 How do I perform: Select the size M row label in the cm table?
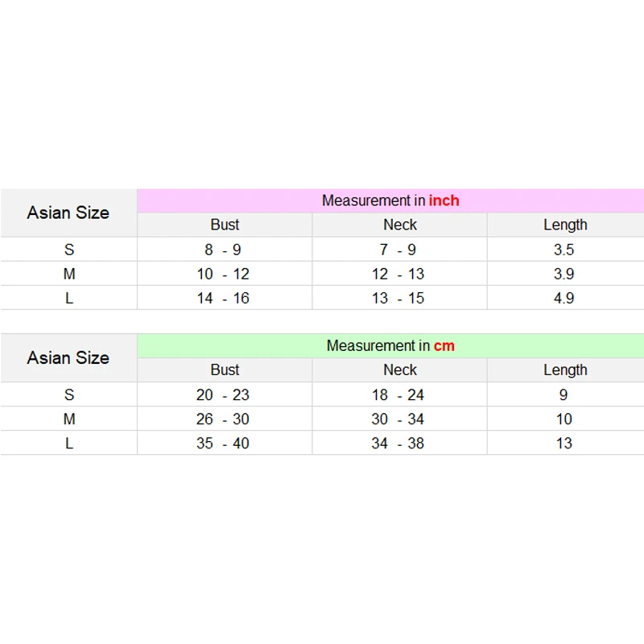click(69, 419)
